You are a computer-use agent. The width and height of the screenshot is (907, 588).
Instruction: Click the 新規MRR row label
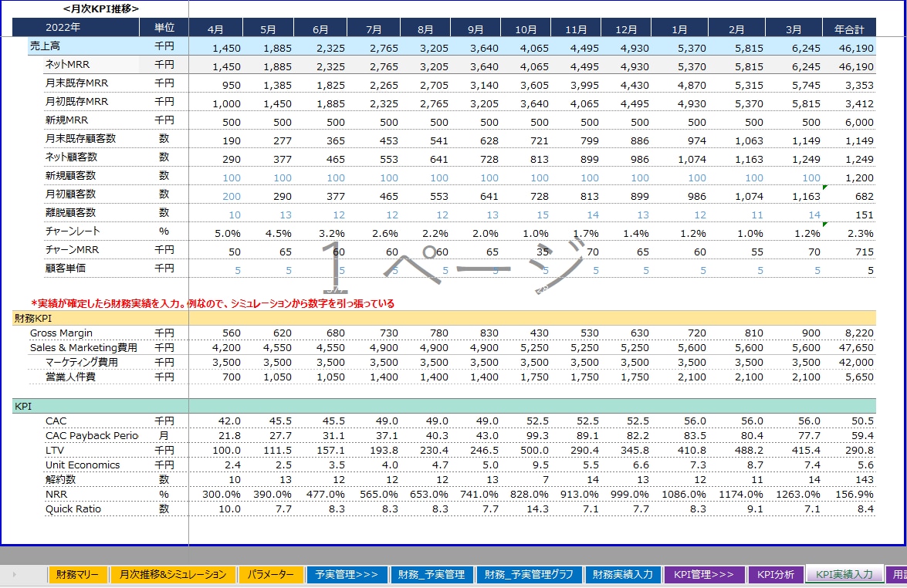pyautogui.click(x=66, y=120)
